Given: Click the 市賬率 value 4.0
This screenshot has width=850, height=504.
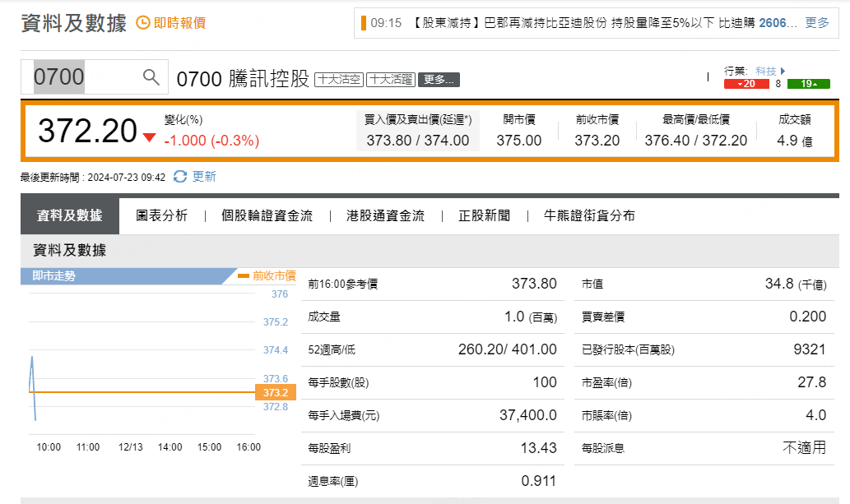Looking at the screenshot, I should [x=815, y=416].
